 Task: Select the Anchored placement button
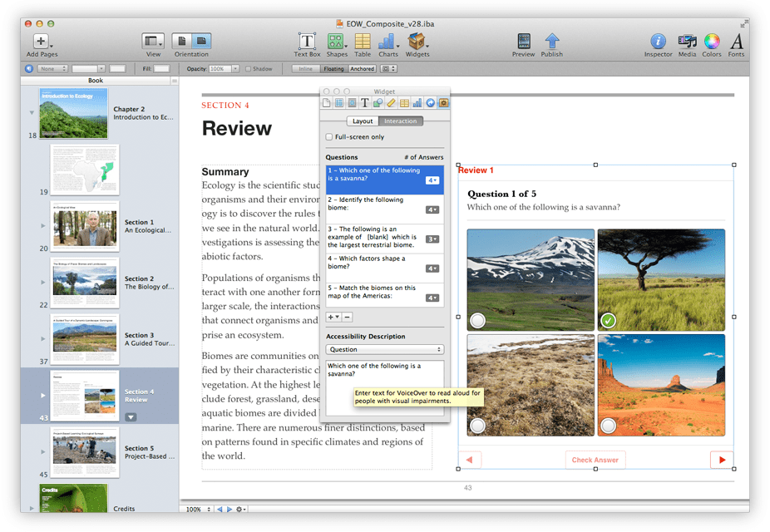point(363,69)
